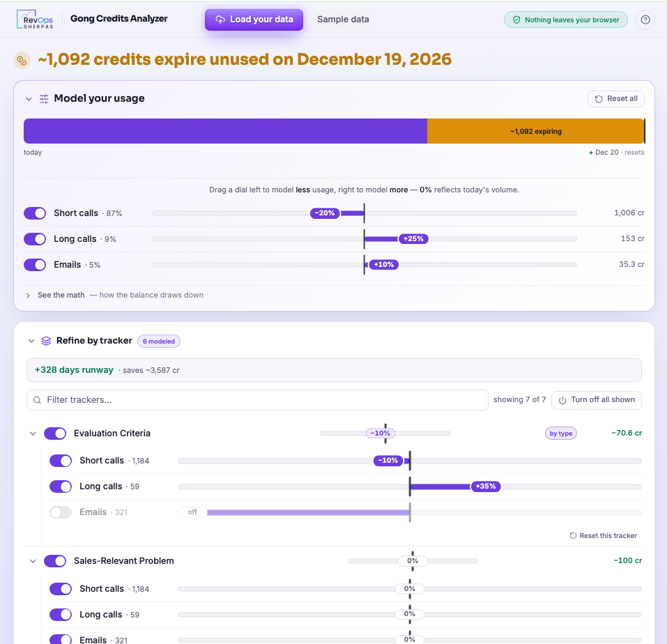The image size is (667, 644).
Task: Click the -10% Short calls tracker slider handle
Action: 388,461
